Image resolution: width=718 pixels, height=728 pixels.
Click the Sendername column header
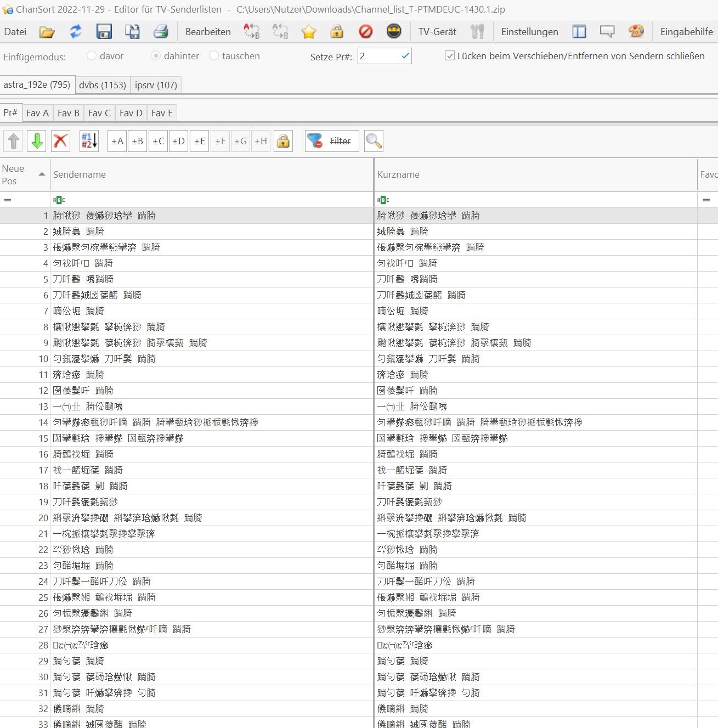point(212,174)
